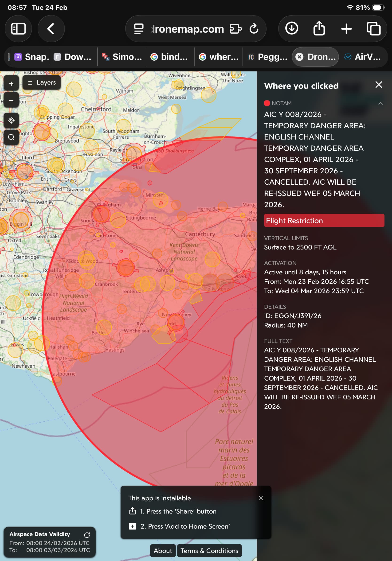The image size is (392, 561).
Task: Open the tab overview
Action: tap(373, 29)
